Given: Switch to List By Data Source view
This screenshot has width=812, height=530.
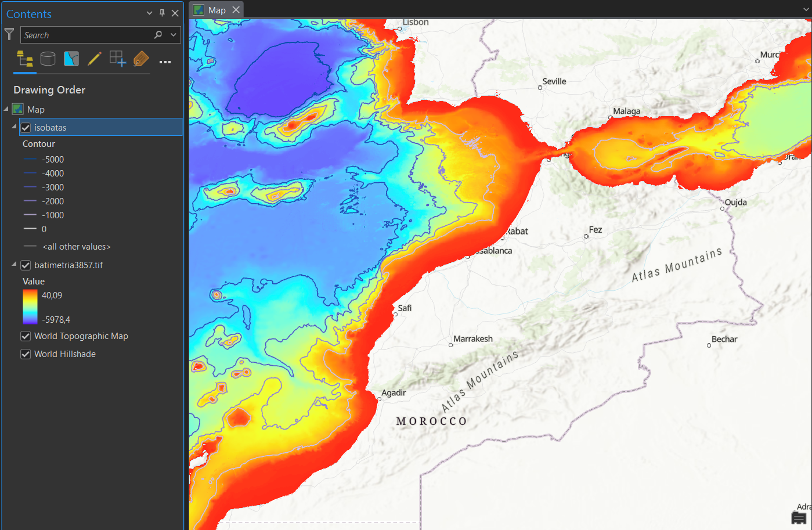Looking at the screenshot, I should point(48,59).
